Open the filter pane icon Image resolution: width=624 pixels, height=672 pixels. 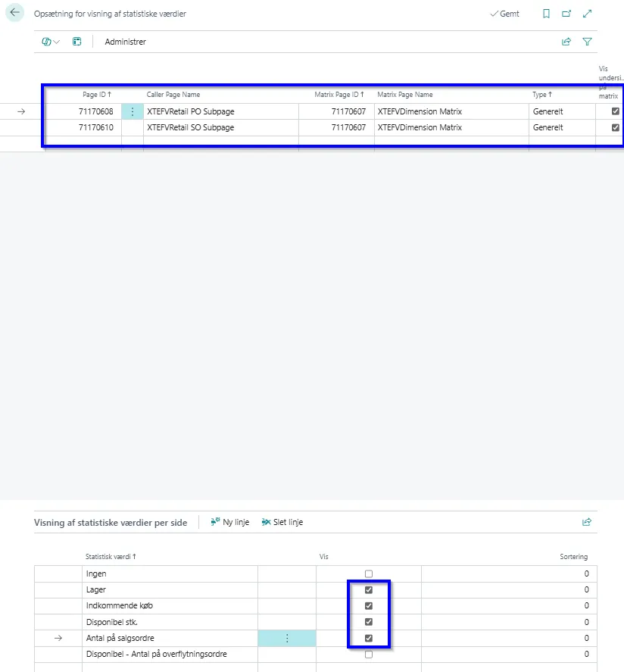point(587,42)
